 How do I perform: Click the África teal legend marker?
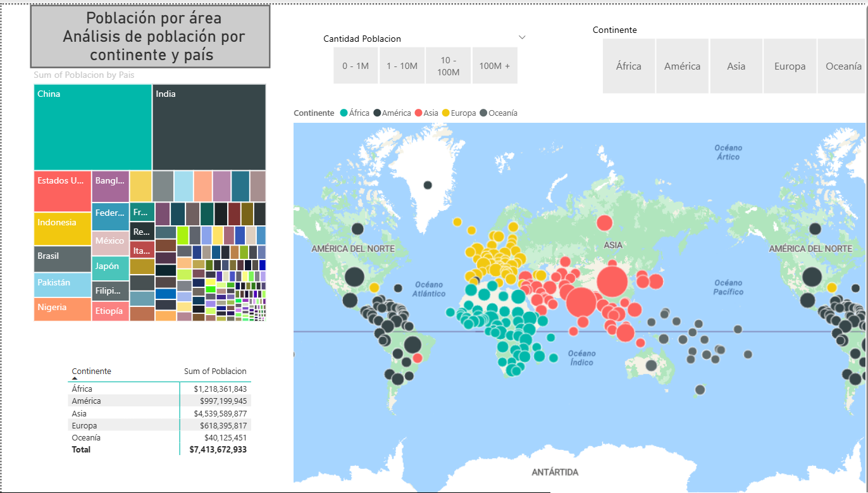coord(344,113)
